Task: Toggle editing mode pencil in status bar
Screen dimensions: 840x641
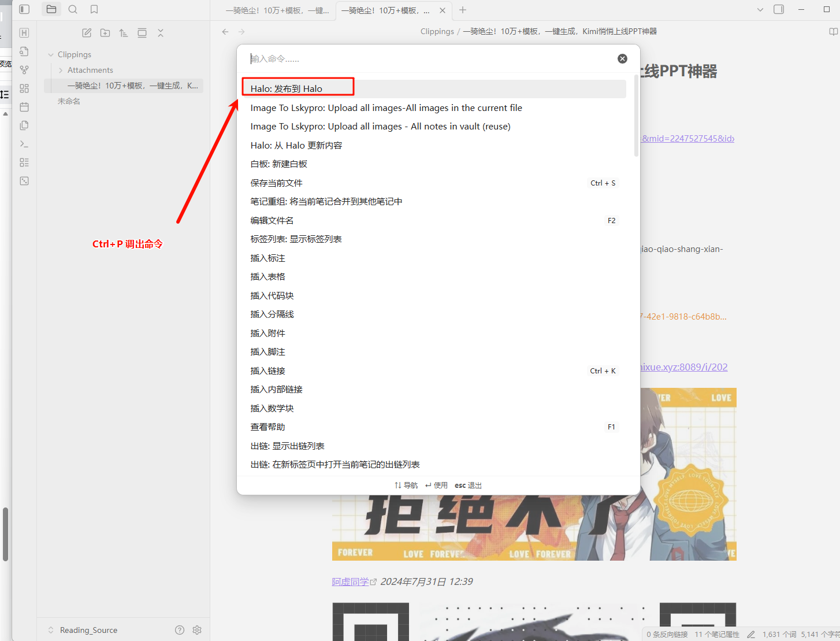Action: pos(751,635)
